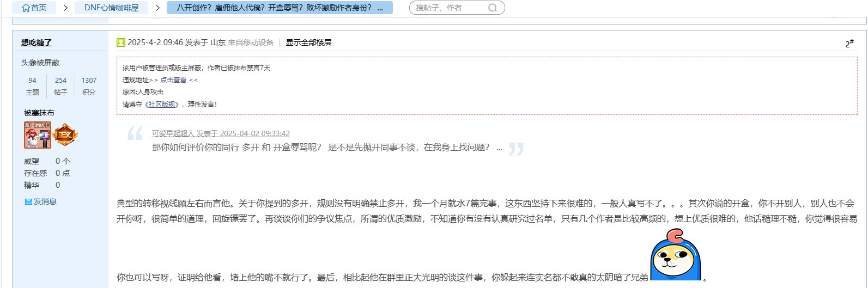The height and width of the screenshot is (288, 868).
Task: Click the 存在感 0 点 stat row
Action: pyautogui.click(x=47, y=173)
